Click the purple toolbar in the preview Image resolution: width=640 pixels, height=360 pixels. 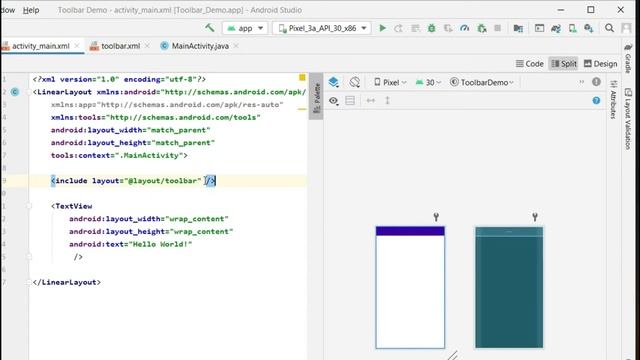coord(410,231)
